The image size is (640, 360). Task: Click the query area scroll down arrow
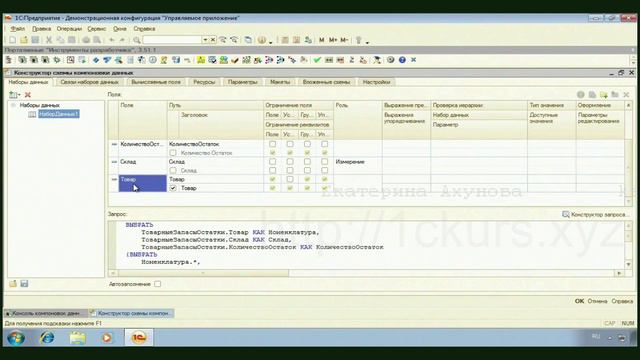pos(628,264)
